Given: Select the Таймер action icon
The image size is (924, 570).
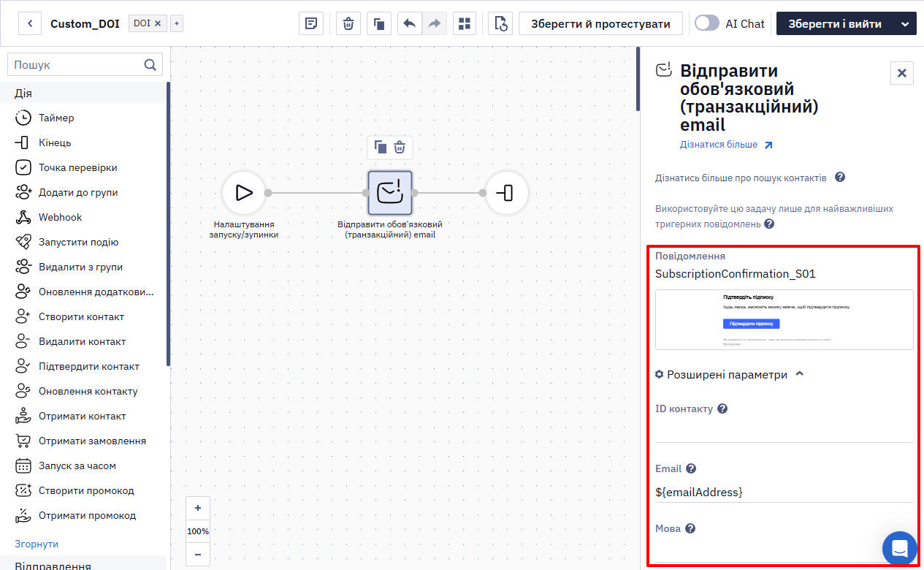Looking at the screenshot, I should tap(23, 118).
